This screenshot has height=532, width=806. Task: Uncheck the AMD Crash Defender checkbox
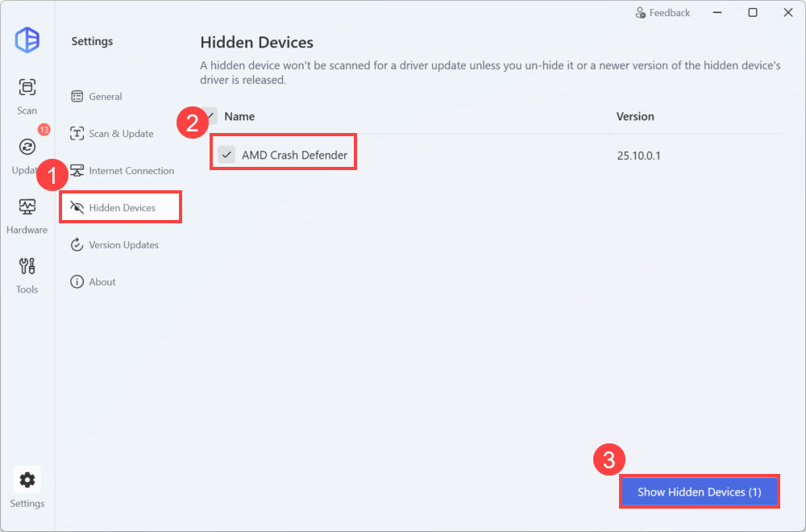point(226,155)
